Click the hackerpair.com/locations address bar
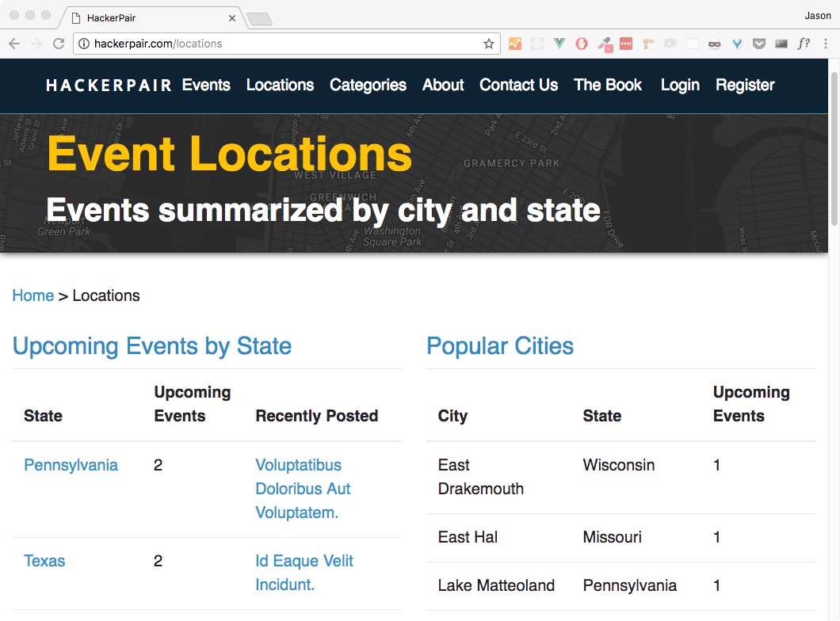Screen dimensions: 840x621 tap(287, 44)
